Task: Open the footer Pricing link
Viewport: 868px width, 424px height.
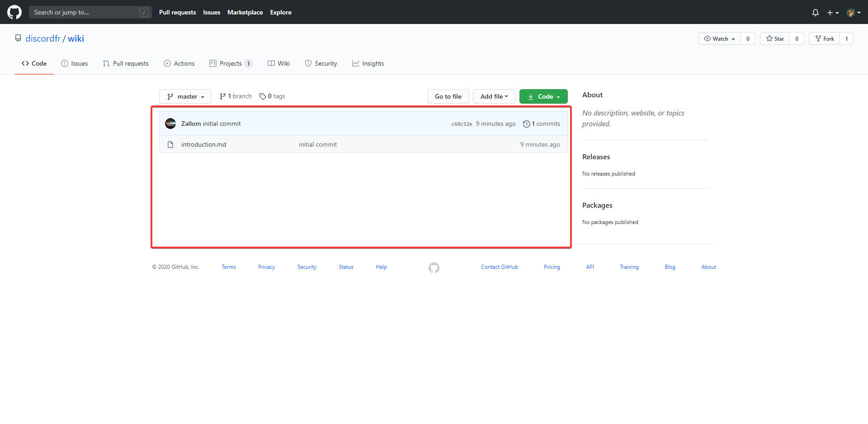Action: 552,267
